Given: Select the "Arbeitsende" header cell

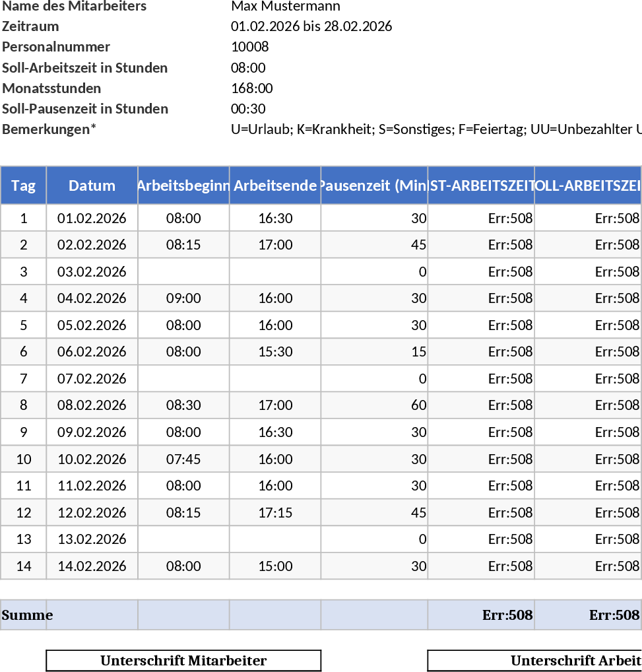Looking at the screenshot, I should pos(275,185).
